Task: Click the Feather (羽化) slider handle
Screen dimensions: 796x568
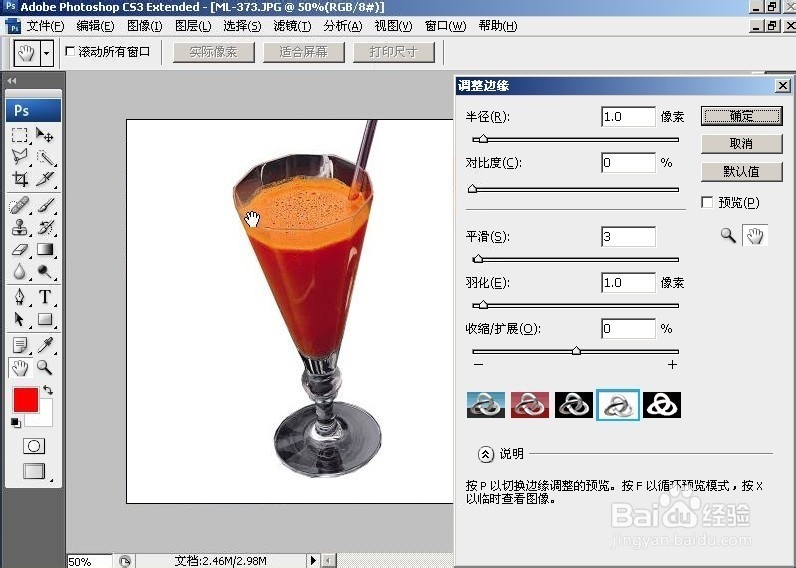Action: 483,305
